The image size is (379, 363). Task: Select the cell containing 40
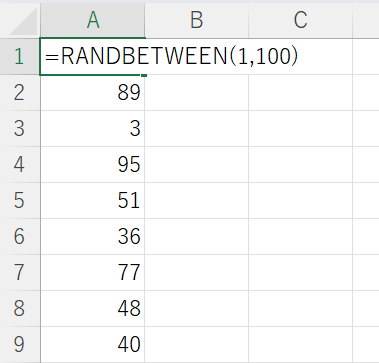point(93,344)
